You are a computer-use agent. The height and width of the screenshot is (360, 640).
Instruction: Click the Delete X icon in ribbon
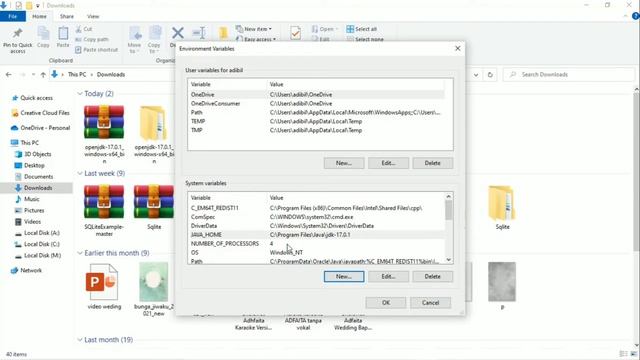pos(178,33)
